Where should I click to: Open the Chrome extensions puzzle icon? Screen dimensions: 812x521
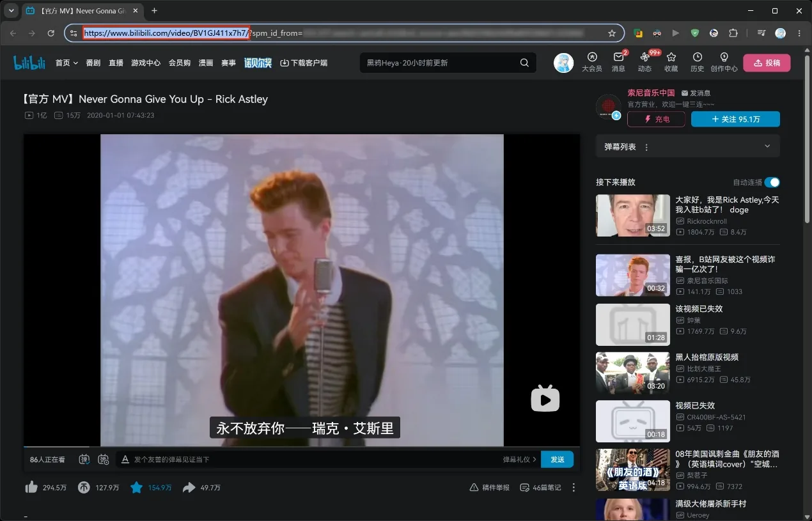pyautogui.click(x=733, y=33)
